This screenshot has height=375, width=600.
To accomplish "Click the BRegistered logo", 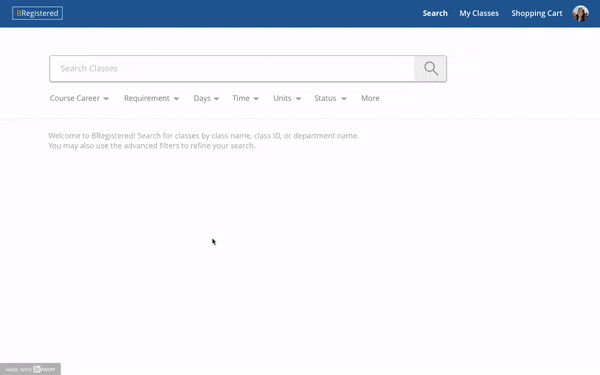I will 38,13.
